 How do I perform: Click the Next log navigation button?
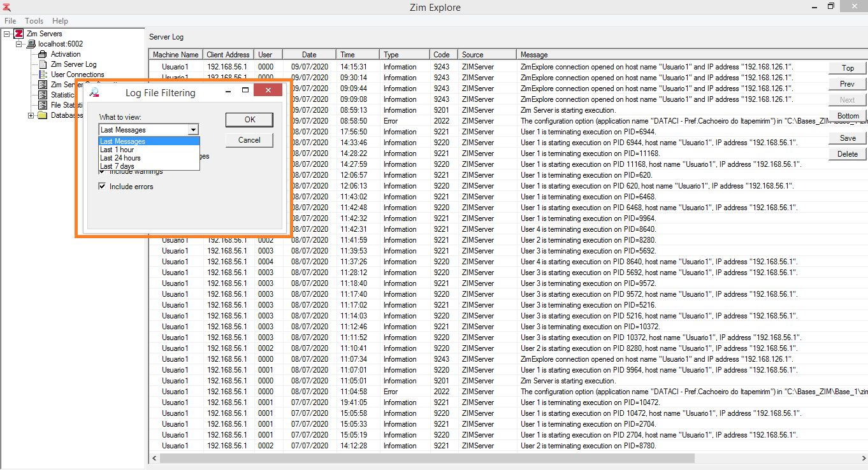848,100
